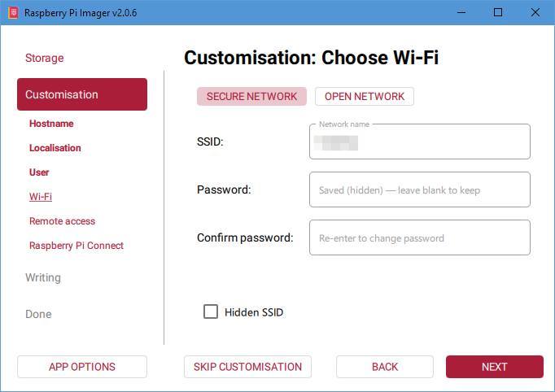Select the Customisation sidebar step
This screenshot has height=392, width=555.
[81, 94]
